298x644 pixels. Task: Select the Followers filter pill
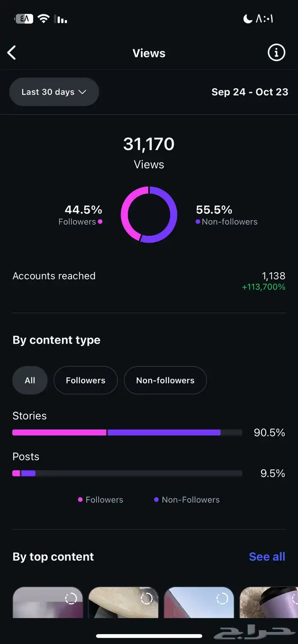click(x=86, y=380)
